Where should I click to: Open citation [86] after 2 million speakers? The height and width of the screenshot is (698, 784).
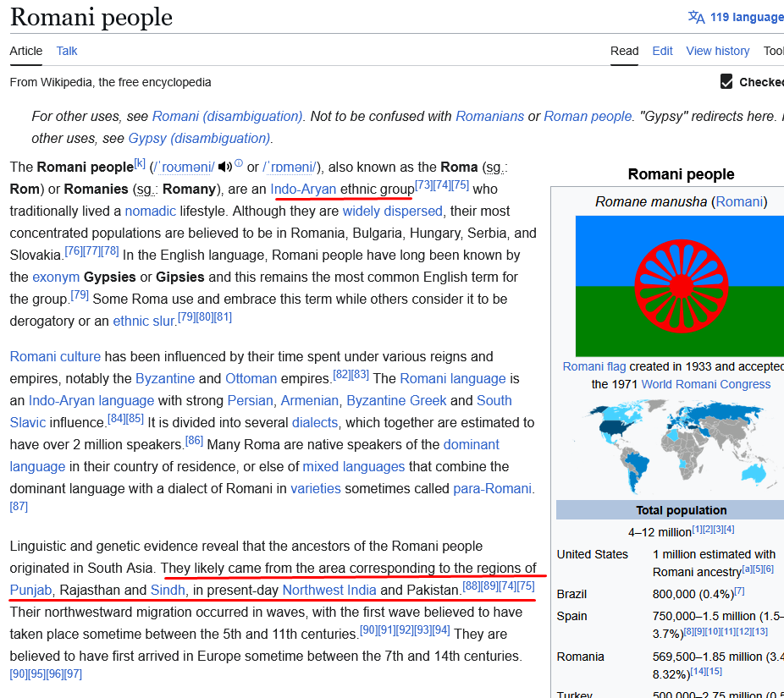[195, 440]
